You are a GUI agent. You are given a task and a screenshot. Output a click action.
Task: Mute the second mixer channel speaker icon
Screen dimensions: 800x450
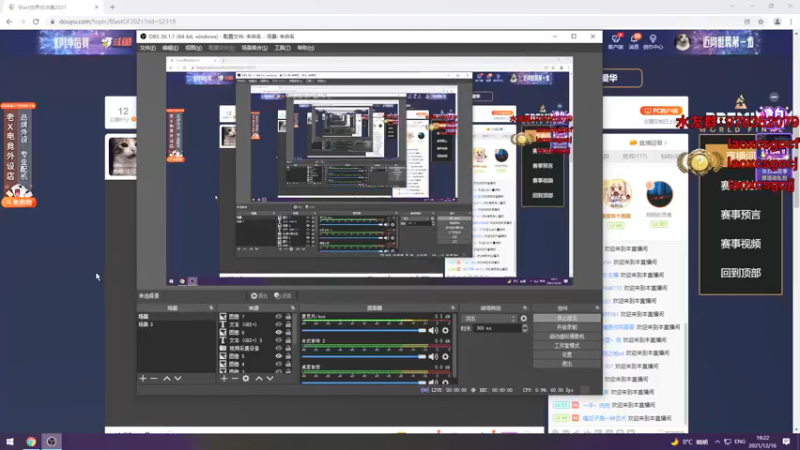[433, 357]
